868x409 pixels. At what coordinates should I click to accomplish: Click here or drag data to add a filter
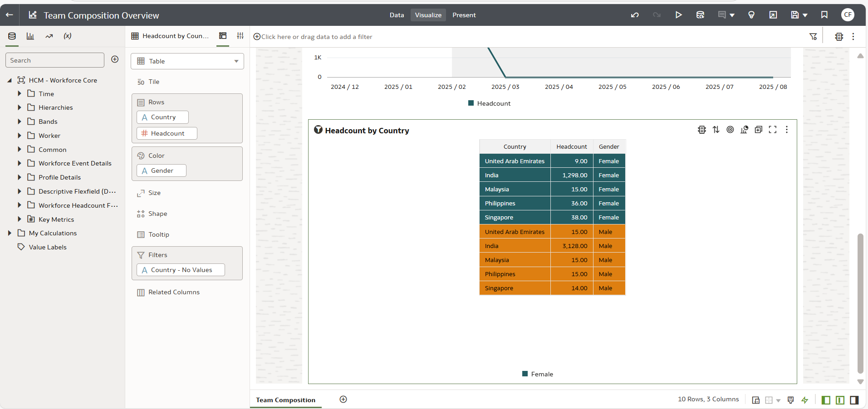(313, 37)
